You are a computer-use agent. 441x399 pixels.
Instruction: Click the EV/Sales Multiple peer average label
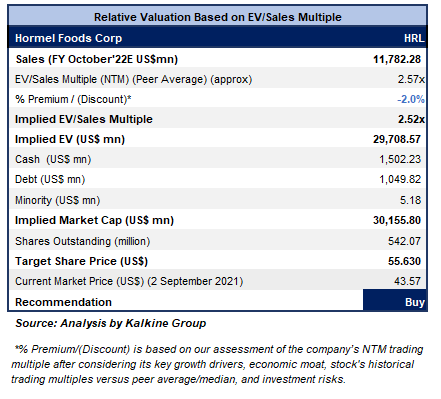tap(133, 79)
